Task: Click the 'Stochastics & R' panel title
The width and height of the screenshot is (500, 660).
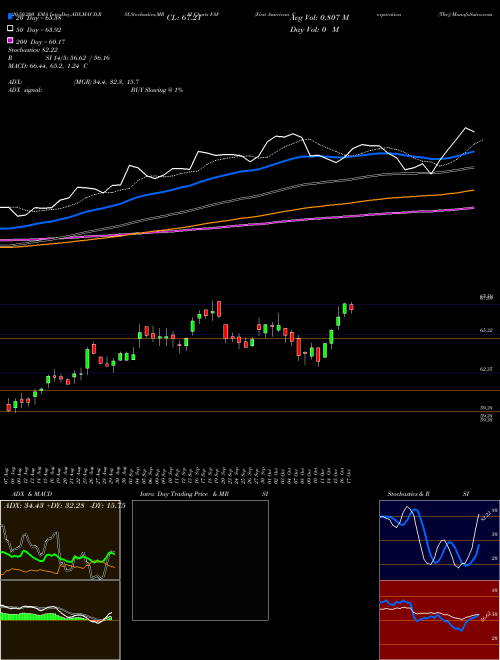Action: (x=408, y=494)
